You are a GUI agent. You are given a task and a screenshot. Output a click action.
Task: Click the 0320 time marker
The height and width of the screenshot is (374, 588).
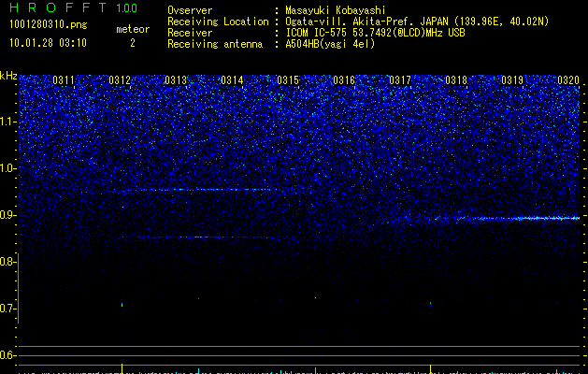(x=568, y=80)
